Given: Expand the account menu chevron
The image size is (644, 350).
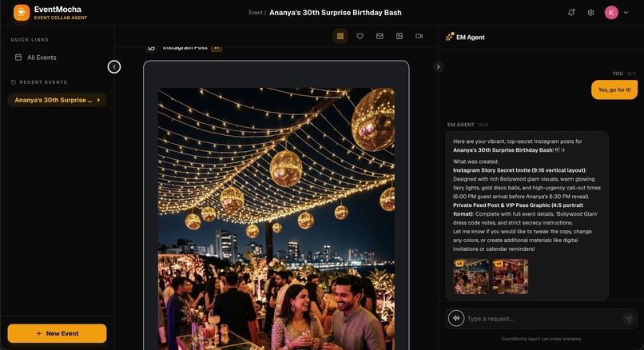Looking at the screenshot, I should [626, 12].
